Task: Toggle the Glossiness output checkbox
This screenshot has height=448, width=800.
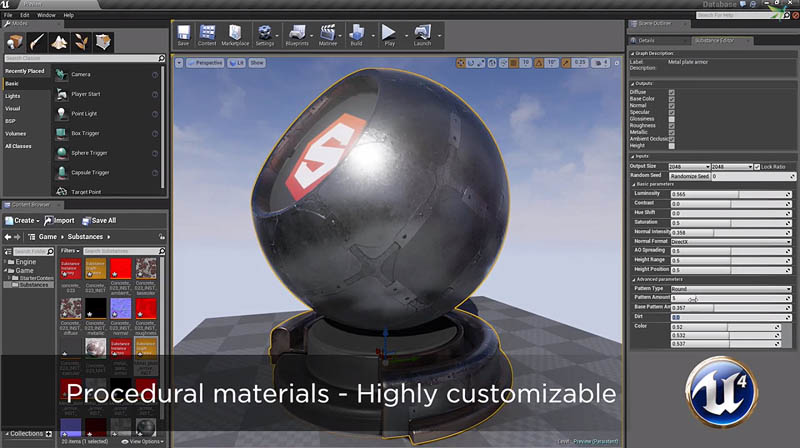Action: 671,118
